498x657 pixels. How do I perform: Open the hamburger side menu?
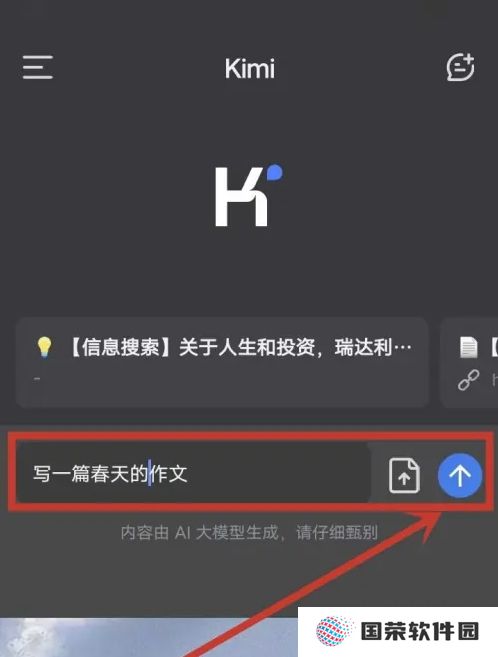[x=38, y=67]
